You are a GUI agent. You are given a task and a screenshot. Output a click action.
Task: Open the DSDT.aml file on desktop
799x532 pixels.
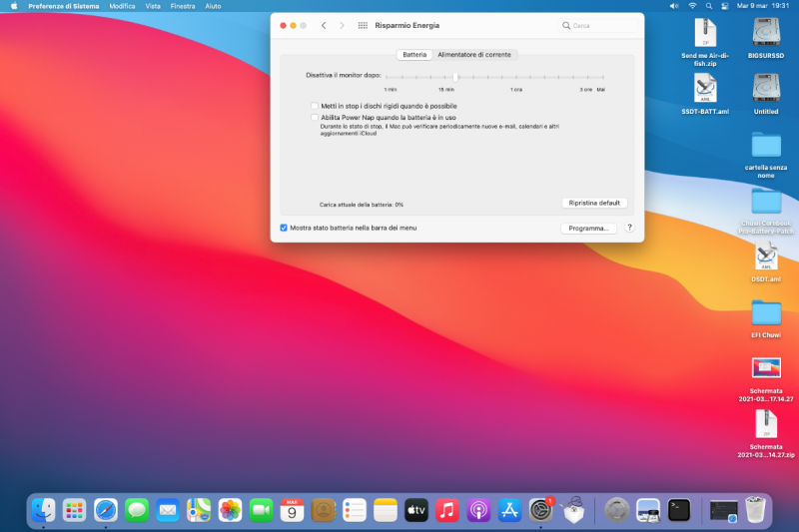pos(766,261)
